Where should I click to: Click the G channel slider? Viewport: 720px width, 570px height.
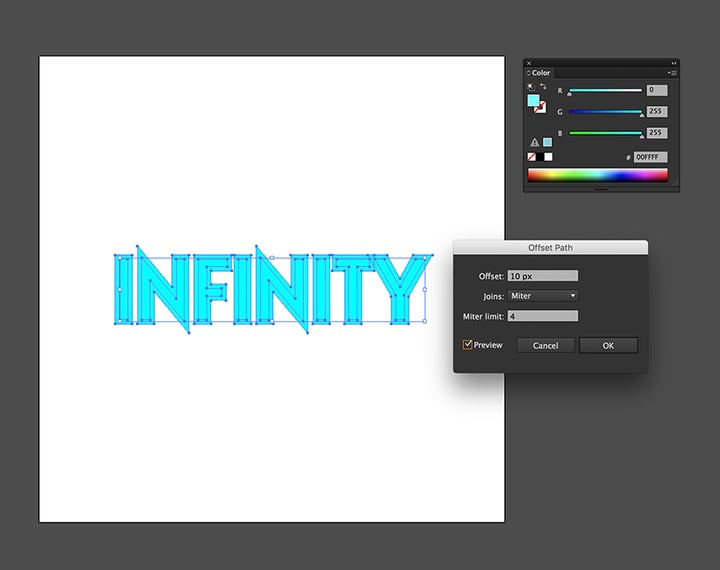(x=605, y=112)
